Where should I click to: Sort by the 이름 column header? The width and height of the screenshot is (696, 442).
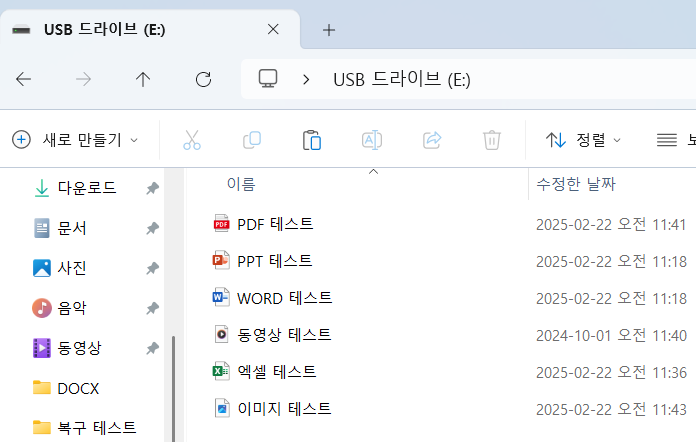point(241,184)
